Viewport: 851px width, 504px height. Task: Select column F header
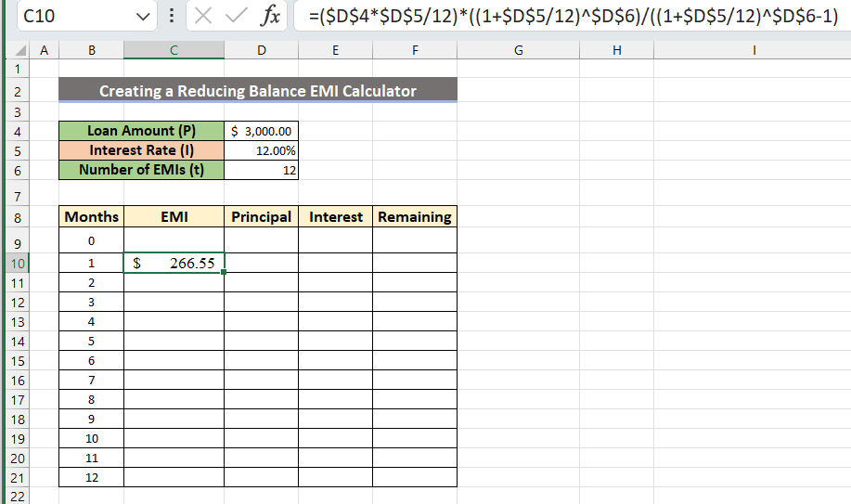(415, 50)
